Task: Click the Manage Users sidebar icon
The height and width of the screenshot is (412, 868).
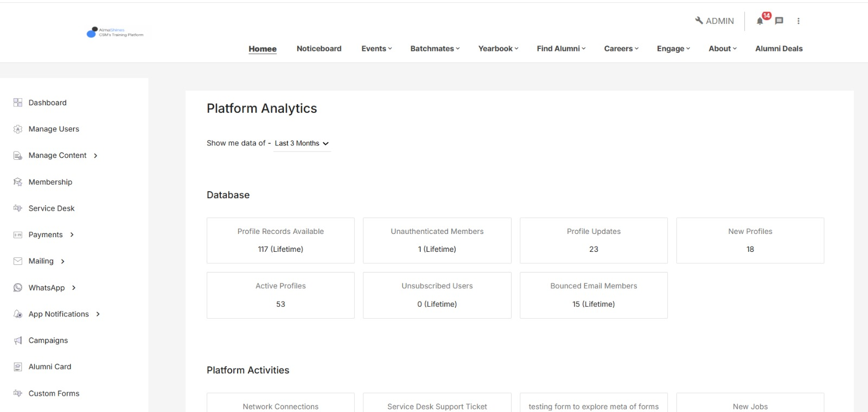Action: click(x=18, y=129)
